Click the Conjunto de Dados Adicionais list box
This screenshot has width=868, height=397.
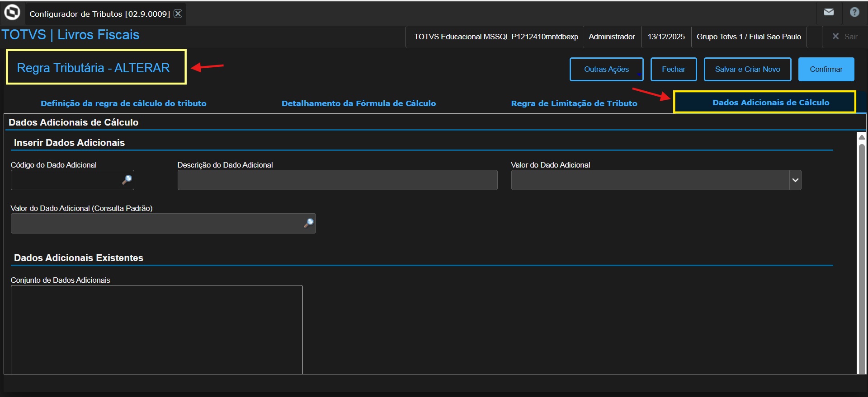[x=157, y=329]
